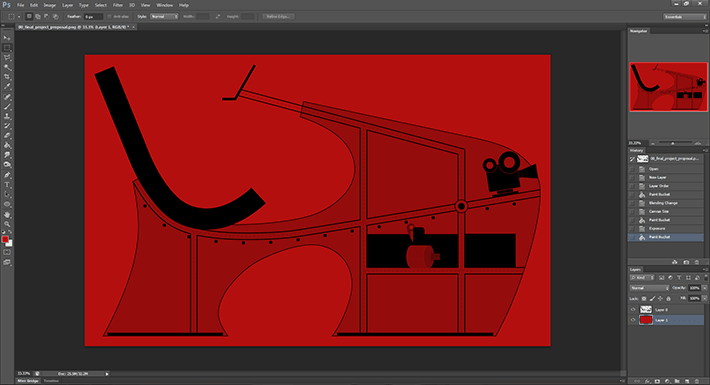
Task: Open the Normal blending mode dropdown
Action: (649, 288)
